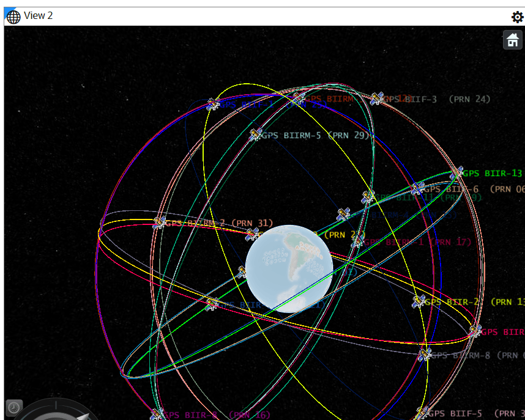Reset camera with the home button
This screenshot has width=525, height=420.
tap(512, 40)
